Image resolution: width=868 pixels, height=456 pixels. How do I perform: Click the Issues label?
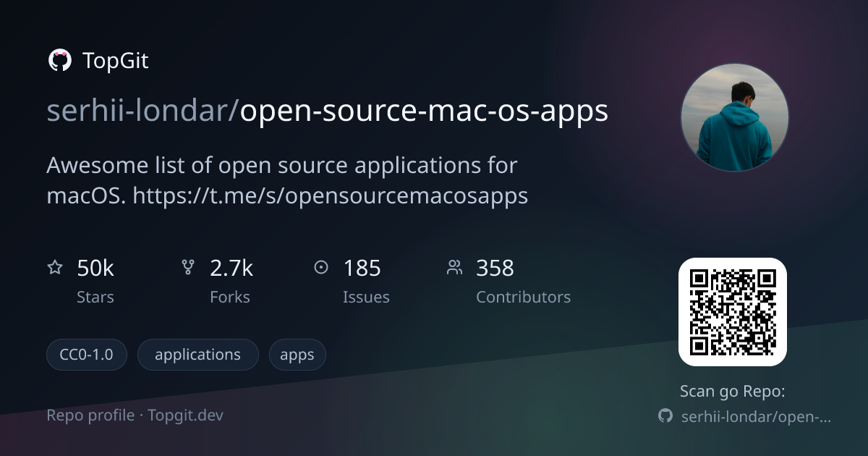tap(366, 297)
